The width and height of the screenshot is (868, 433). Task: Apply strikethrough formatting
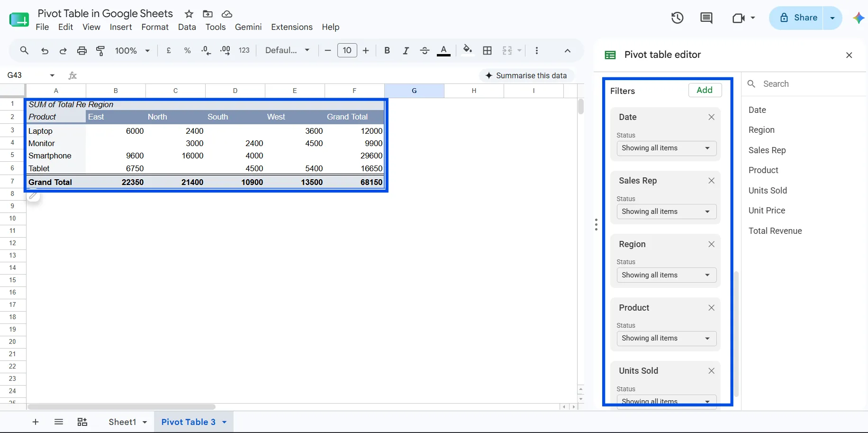[x=425, y=51]
